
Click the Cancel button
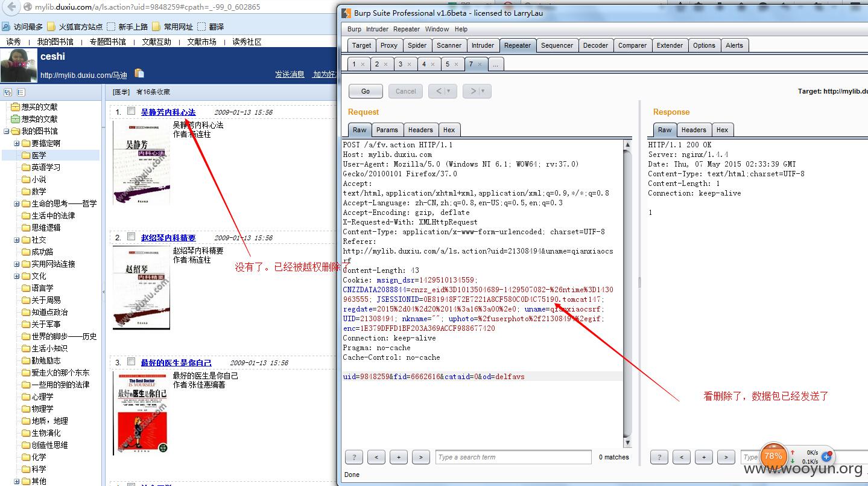pos(406,91)
